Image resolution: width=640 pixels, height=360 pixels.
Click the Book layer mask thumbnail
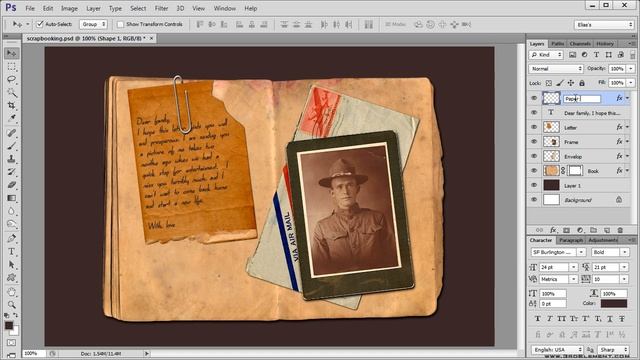pyautogui.click(x=575, y=171)
